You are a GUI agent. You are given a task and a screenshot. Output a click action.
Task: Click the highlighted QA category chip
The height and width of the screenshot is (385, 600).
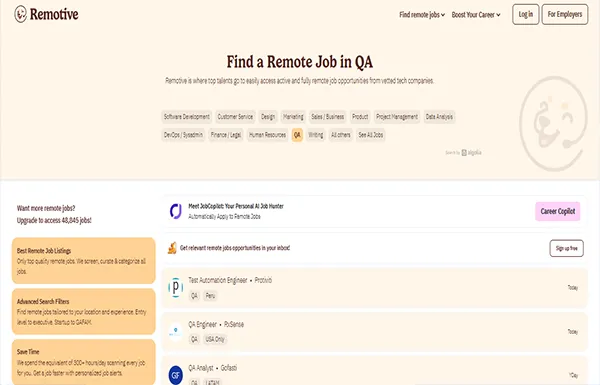click(297, 135)
